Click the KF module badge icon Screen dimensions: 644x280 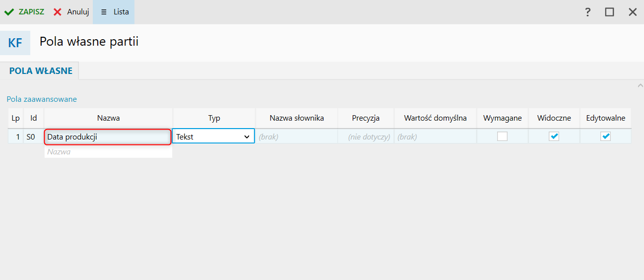point(15,43)
